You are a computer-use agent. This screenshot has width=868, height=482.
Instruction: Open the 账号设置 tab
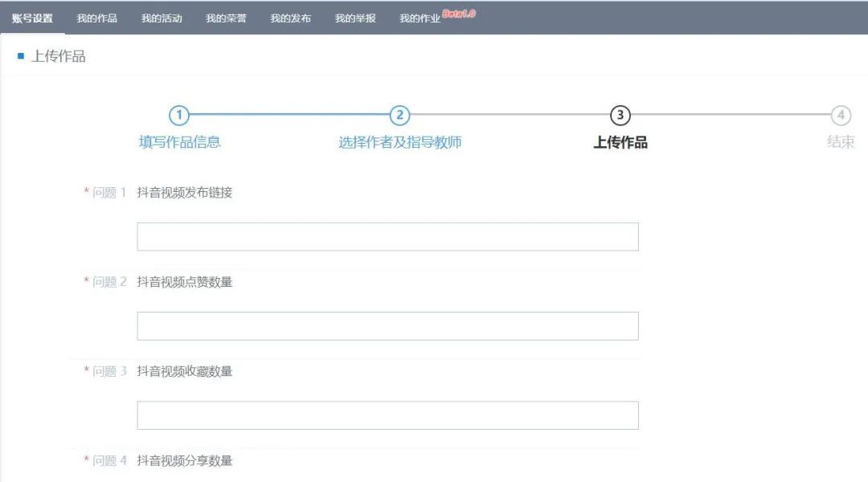pos(32,18)
